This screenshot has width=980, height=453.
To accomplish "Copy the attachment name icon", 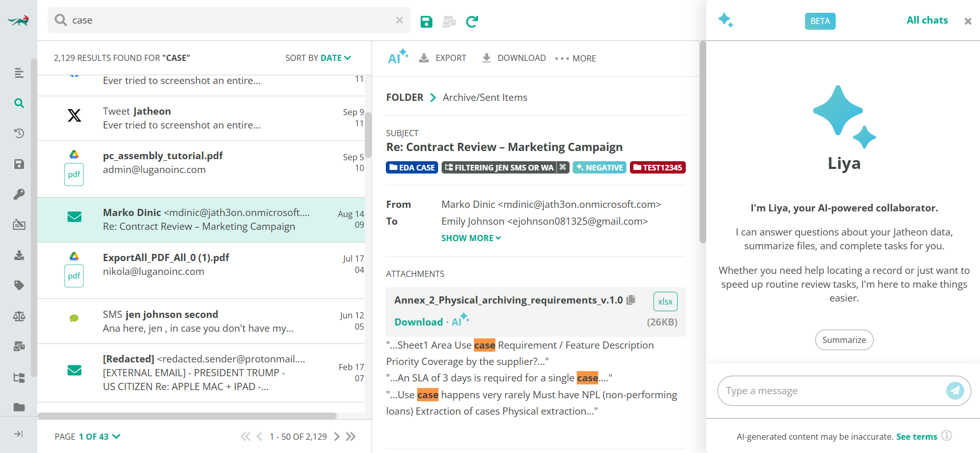I will tap(631, 300).
